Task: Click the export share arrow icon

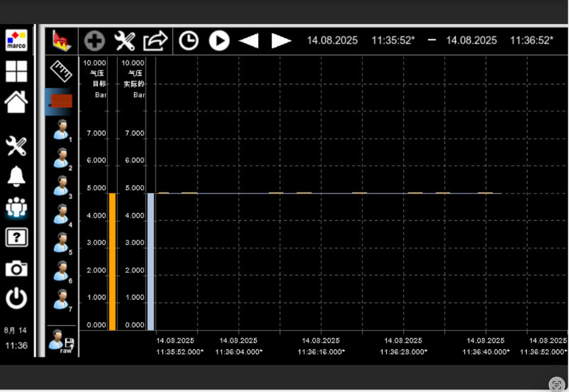Action: 155,41
